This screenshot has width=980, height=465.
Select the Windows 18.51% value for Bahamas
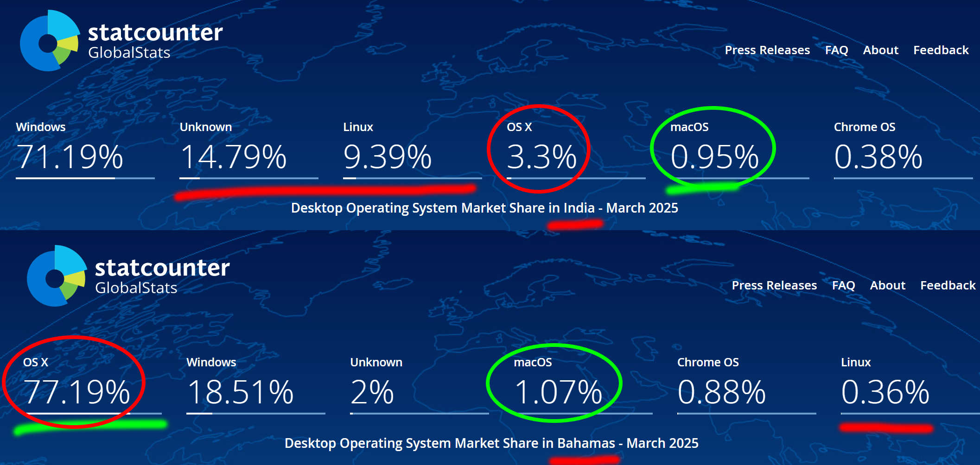click(240, 392)
